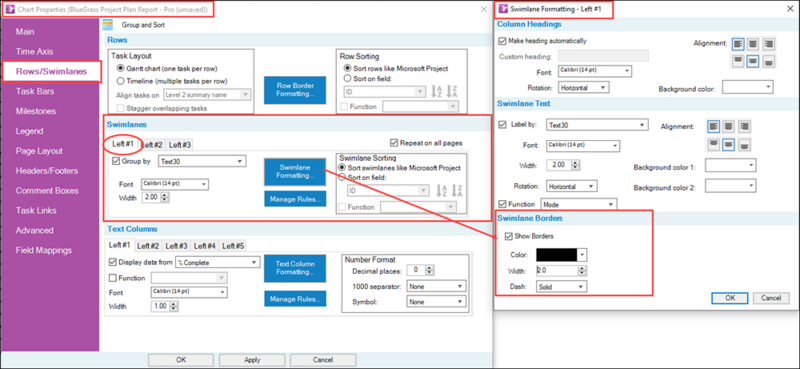Open Symbol dropdown in Number Format
The height and width of the screenshot is (369, 800).
[436, 302]
